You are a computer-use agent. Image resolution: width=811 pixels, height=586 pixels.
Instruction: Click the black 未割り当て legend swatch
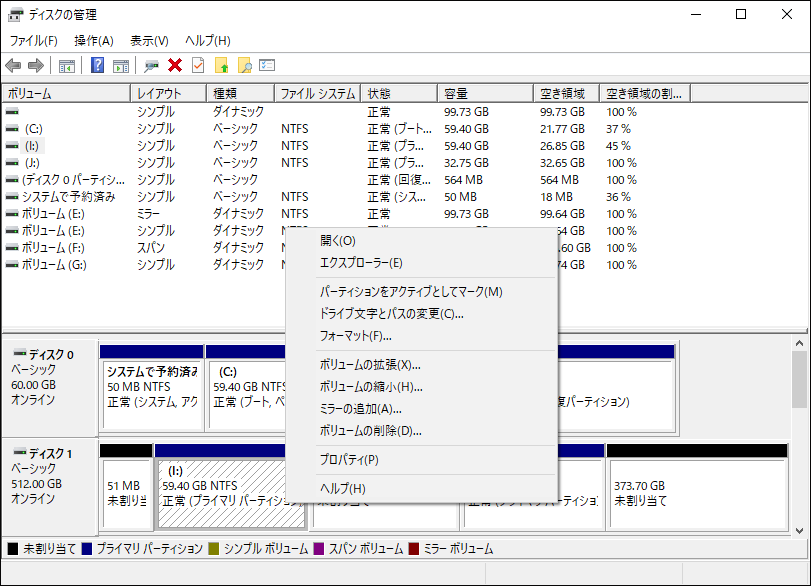(13, 549)
